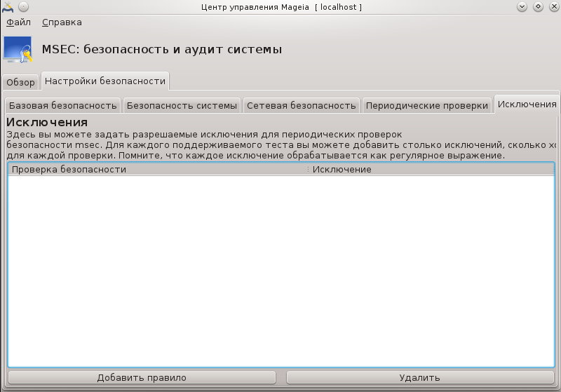Maximize the Mageia Control Center window
The image size is (561, 392).
click(538, 7)
